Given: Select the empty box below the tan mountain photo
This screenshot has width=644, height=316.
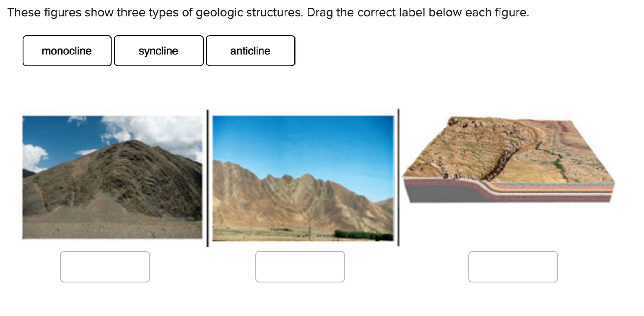Looking at the screenshot, I should 300,267.
